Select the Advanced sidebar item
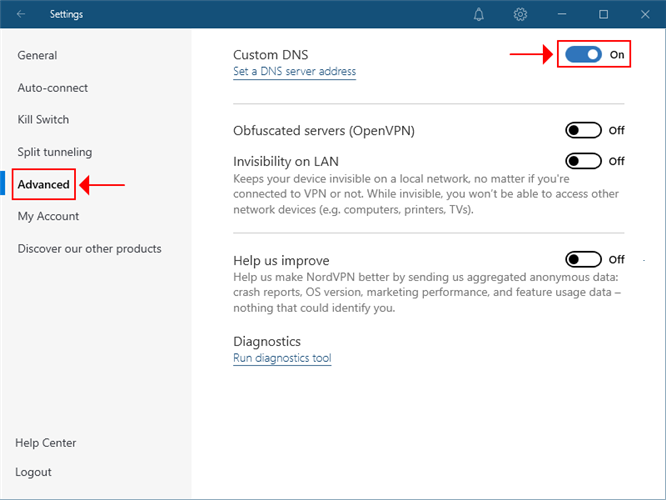This screenshot has width=666, height=500. pyautogui.click(x=44, y=184)
